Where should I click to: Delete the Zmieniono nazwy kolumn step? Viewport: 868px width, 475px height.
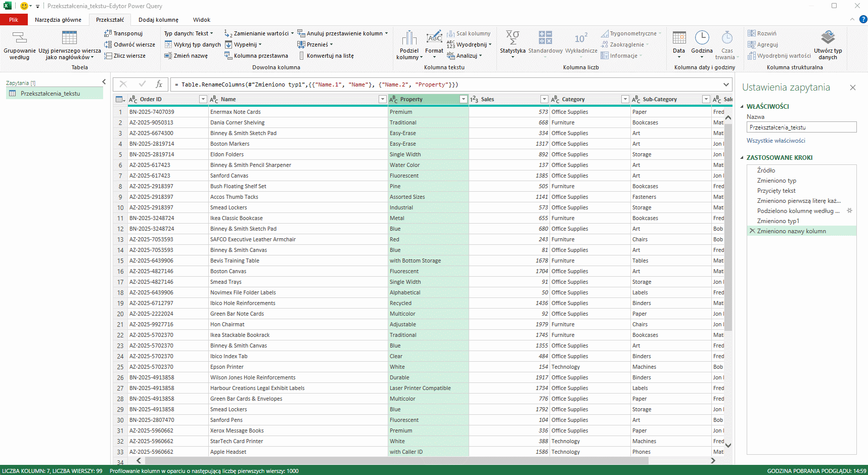tap(752, 231)
